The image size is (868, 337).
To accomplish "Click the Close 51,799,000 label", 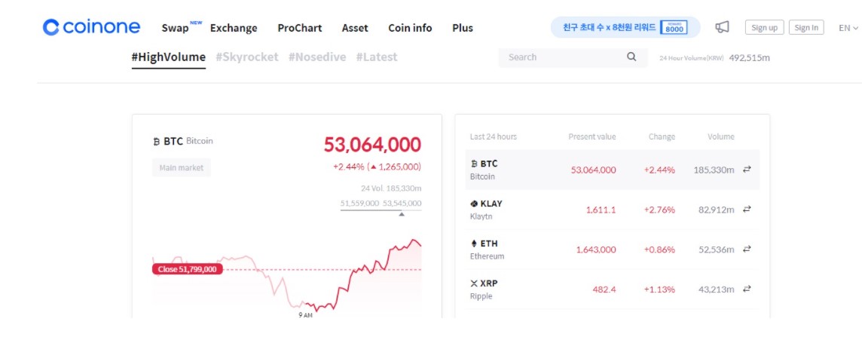I will click(188, 269).
